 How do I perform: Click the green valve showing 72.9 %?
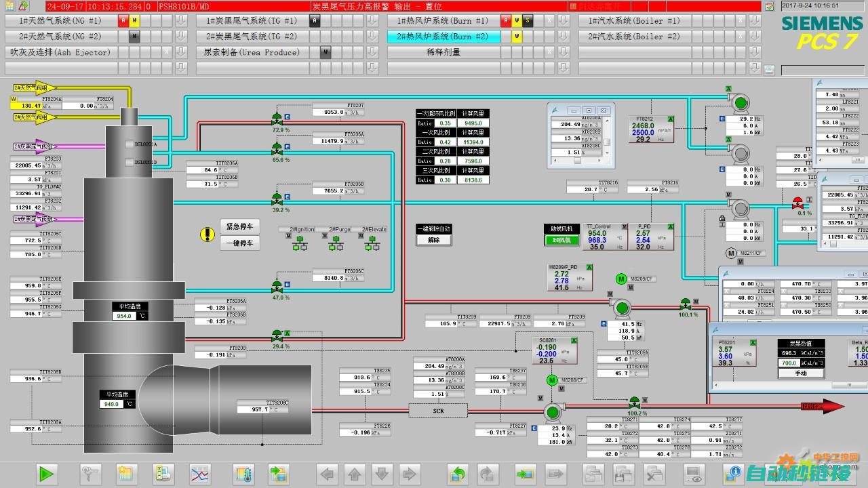[277, 119]
